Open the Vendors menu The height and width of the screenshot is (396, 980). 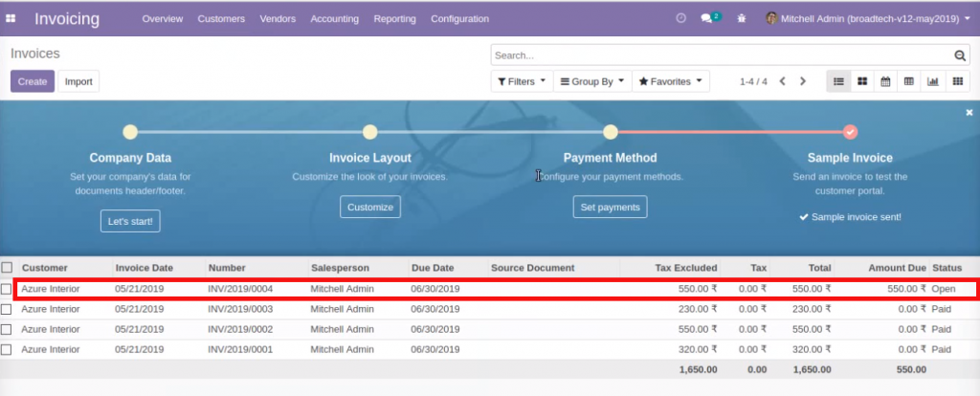coord(278,19)
